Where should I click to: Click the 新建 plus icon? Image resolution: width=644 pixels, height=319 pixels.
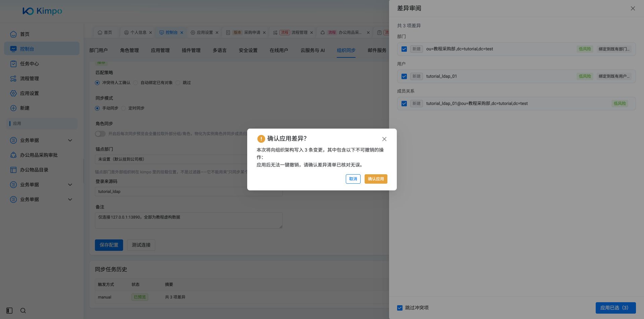[13, 108]
